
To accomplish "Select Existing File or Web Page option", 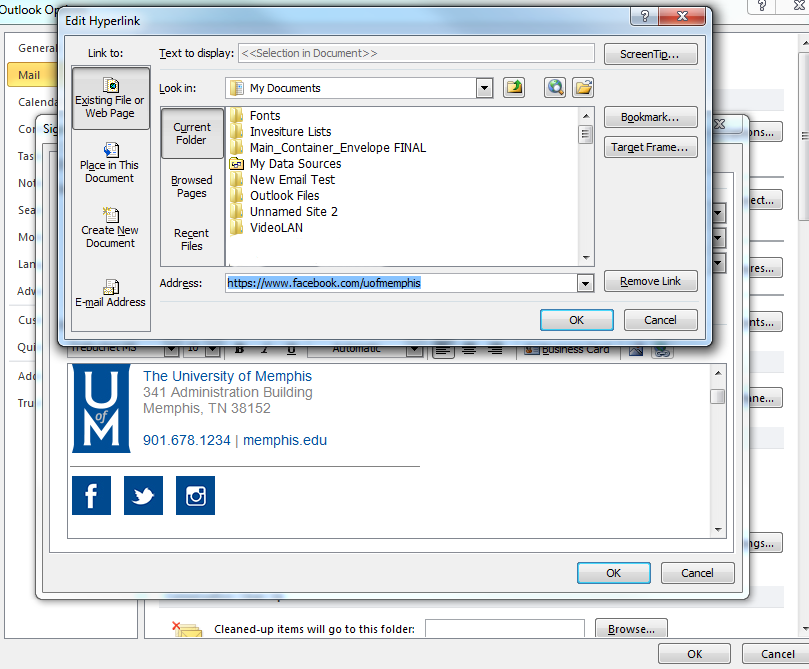I will (x=110, y=98).
